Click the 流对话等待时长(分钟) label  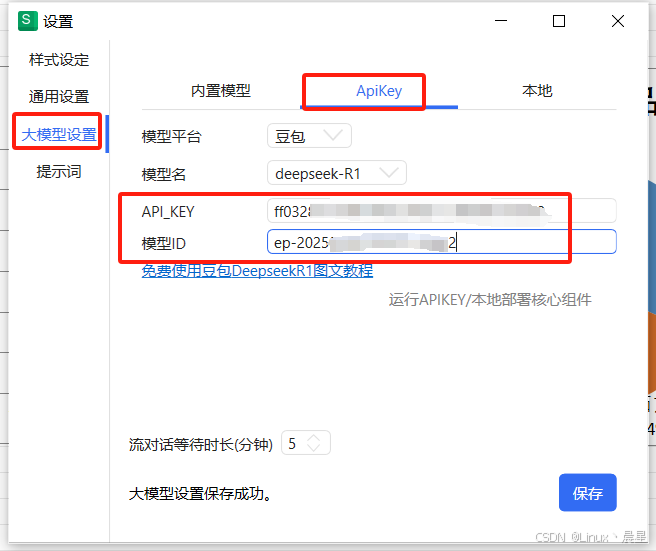(201, 444)
